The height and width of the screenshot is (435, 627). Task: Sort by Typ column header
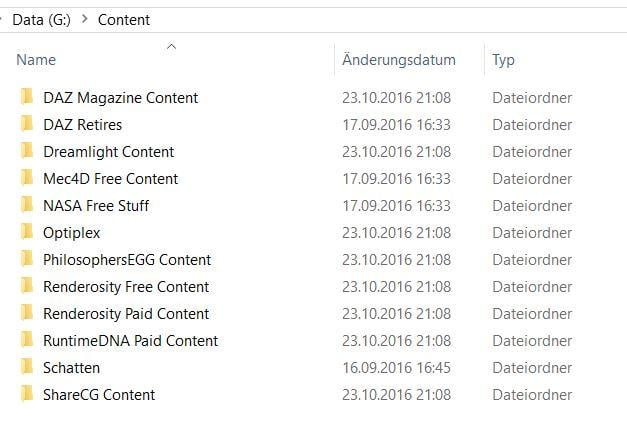point(503,60)
